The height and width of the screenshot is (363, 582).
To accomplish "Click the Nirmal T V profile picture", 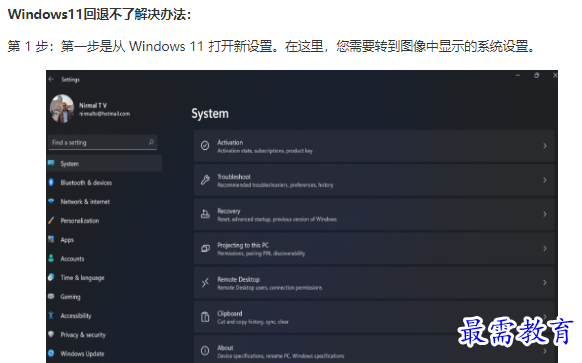I will (x=62, y=108).
